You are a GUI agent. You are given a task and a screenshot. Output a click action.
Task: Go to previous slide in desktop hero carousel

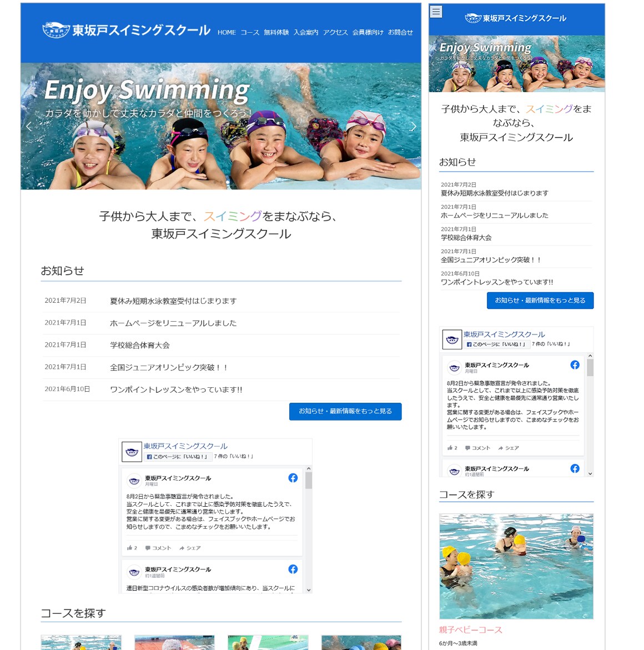[x=29, y=127]
